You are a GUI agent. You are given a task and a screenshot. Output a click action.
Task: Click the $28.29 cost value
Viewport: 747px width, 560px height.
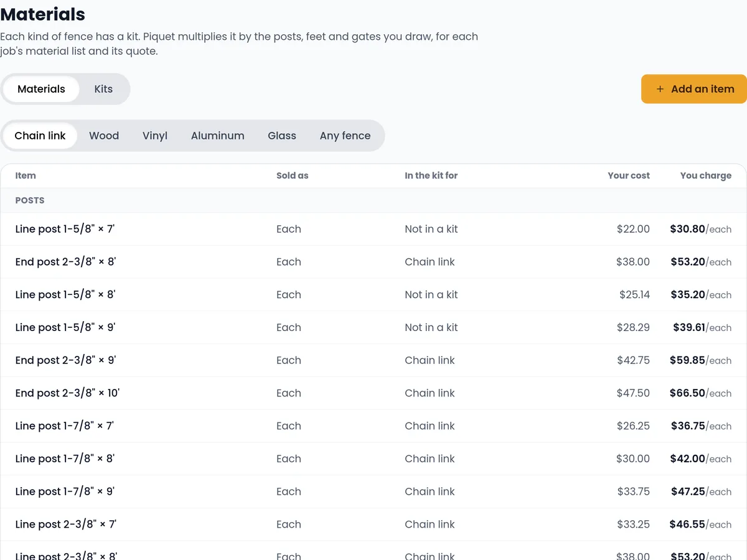click(633, 327)
